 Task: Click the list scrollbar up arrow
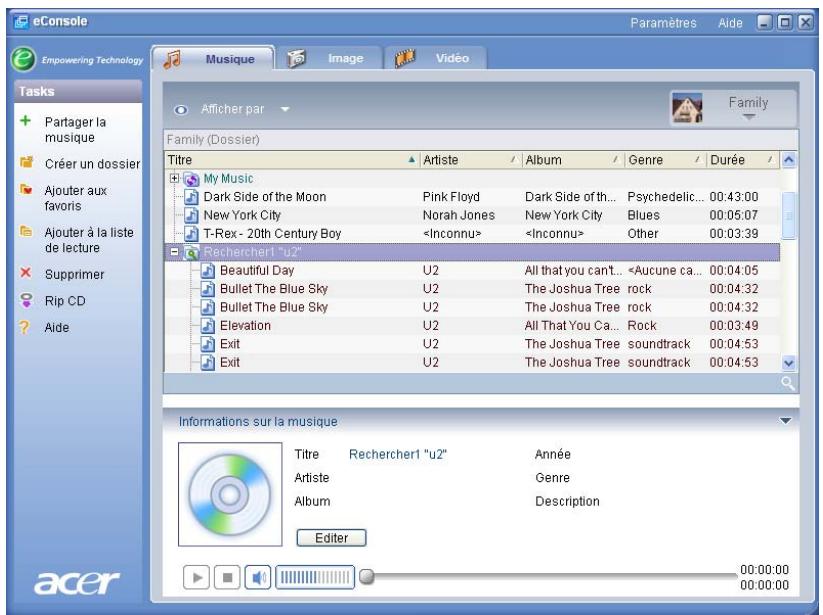pos(788,160)
